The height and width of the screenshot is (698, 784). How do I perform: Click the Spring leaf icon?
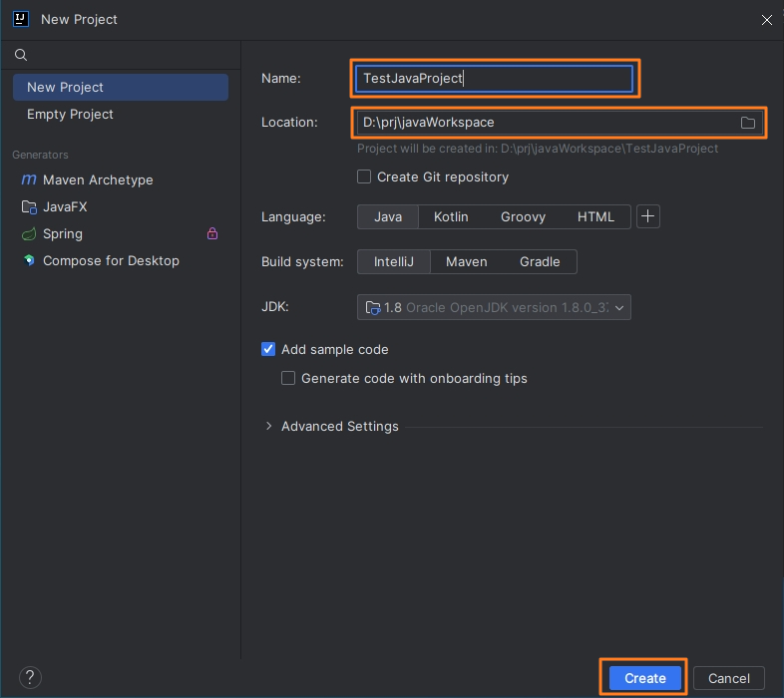[29, 233]
